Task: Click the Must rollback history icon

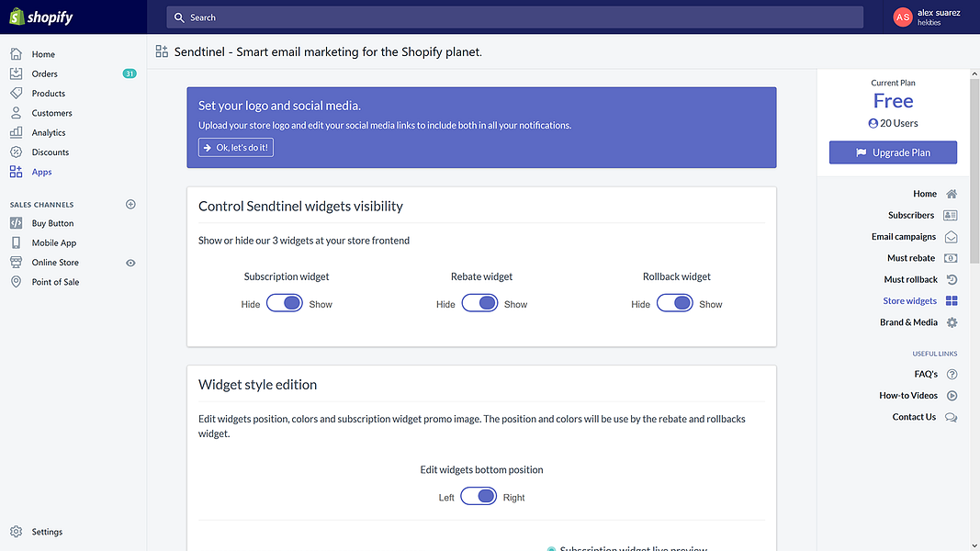Action: coord(952,279)
